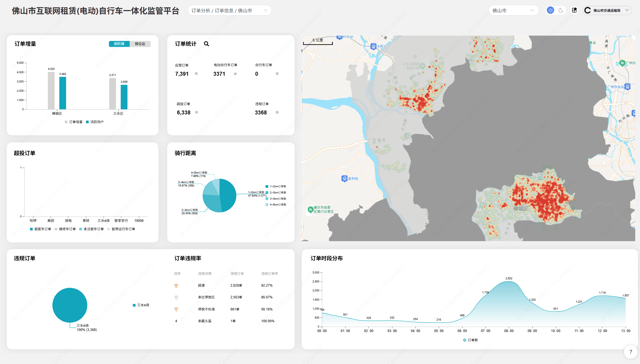Click the 2,503单 cell in 未在停放区 row
The height and width of the screenshot is (364, 640).
236,297
